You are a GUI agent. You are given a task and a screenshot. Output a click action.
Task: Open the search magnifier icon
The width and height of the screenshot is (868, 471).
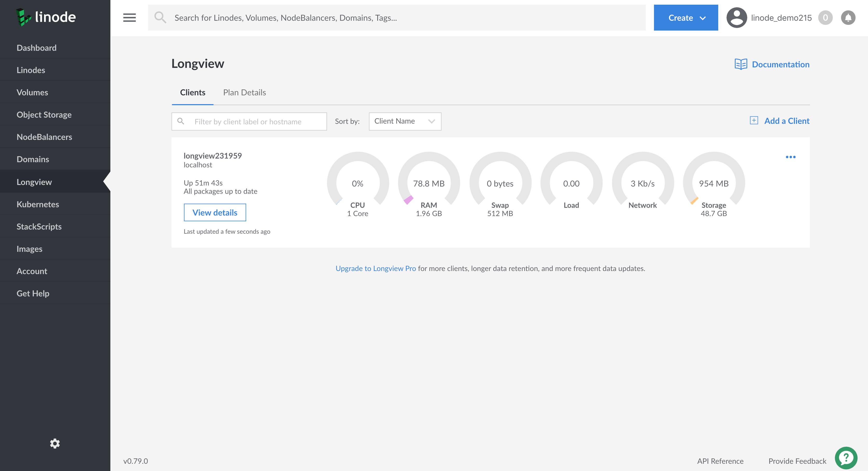pyautogui.click(x=161, y=18)
